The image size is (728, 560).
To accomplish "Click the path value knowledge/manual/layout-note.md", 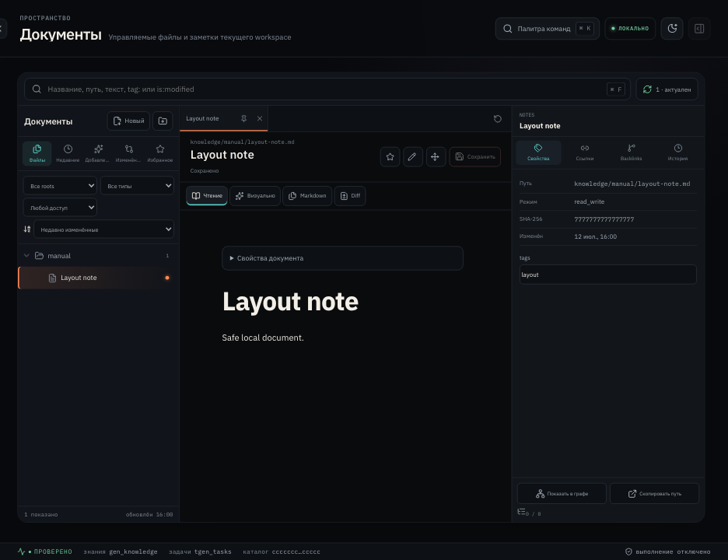I will click(632, 184).
